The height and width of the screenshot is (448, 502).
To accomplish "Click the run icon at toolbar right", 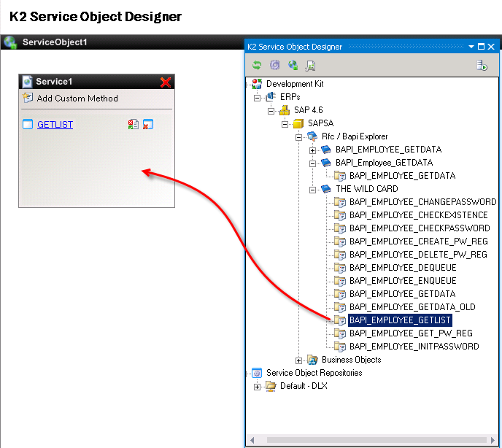I will (482, 66).
